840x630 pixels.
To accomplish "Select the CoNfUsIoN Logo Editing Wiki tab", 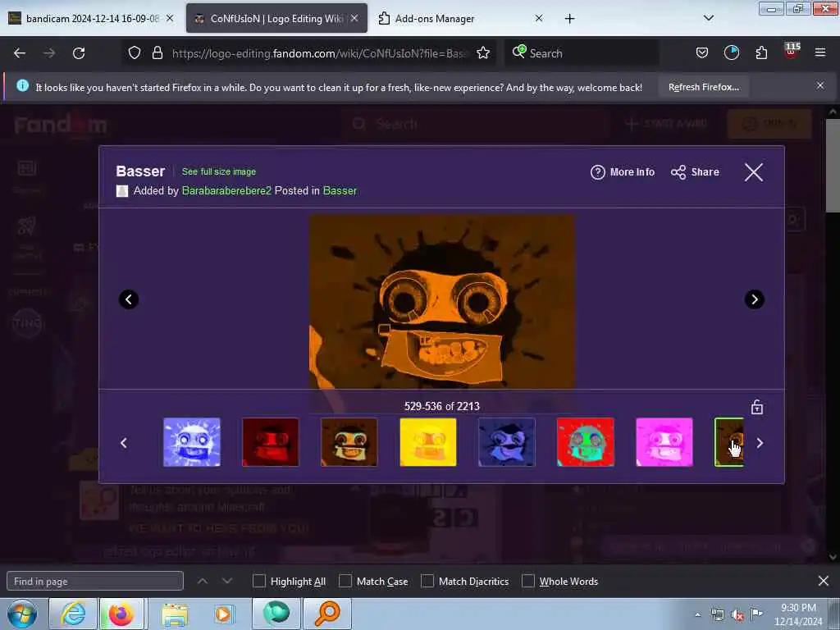I will pyautogui.click(x=277, y=18).
